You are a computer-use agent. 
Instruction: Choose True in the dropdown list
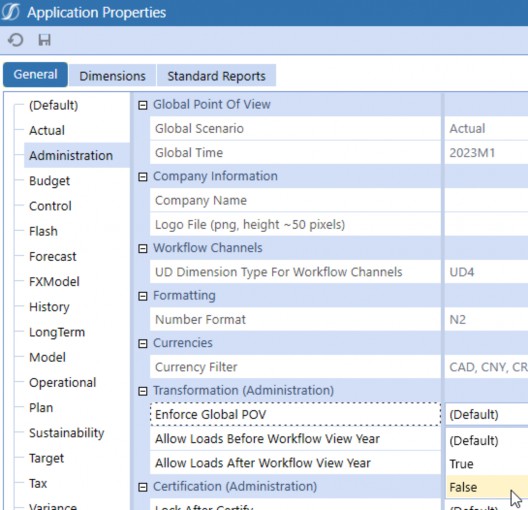pos(487,464)
